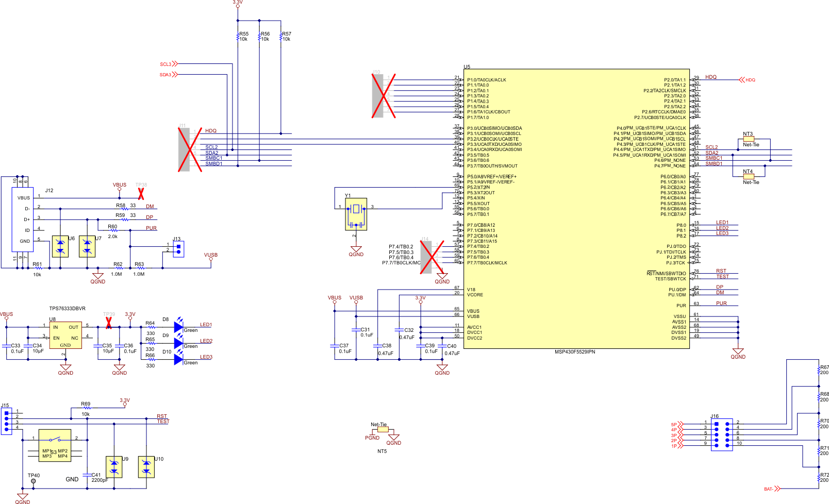Click the J13 two-pin connector
Screen dimensions: 829x504
(178, 249)
